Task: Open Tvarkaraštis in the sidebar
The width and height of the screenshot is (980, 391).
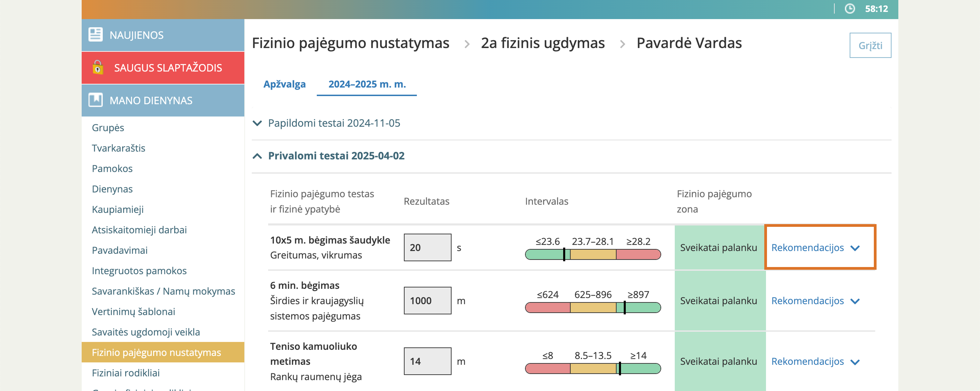Action: pos(118,148)
